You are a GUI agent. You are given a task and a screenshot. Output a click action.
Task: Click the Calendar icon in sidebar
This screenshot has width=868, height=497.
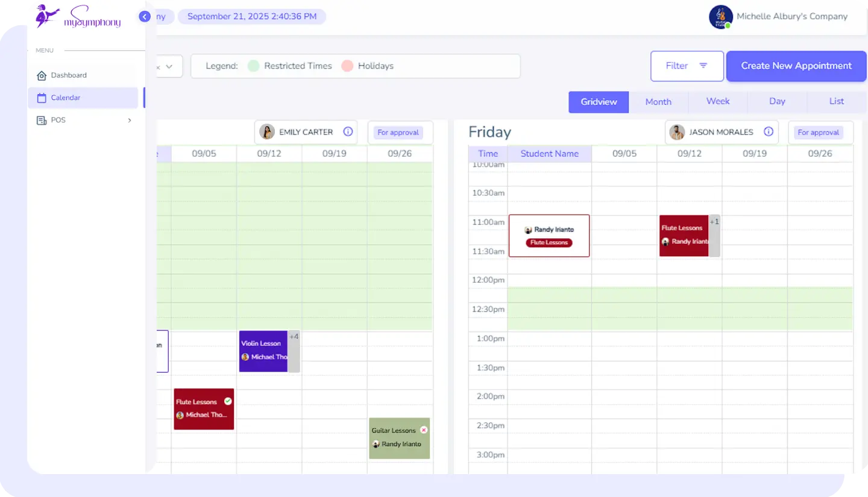(x=42, y=98)
